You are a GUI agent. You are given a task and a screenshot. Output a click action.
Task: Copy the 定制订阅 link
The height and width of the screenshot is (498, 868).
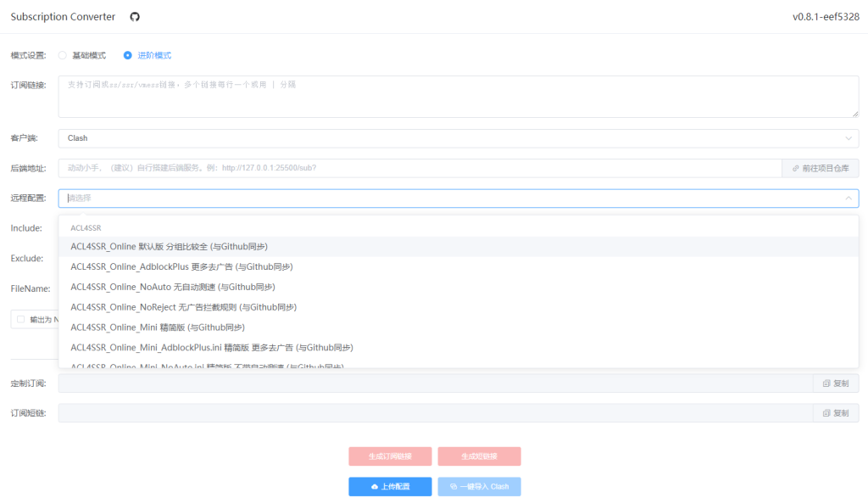click(x=835, y=383)
